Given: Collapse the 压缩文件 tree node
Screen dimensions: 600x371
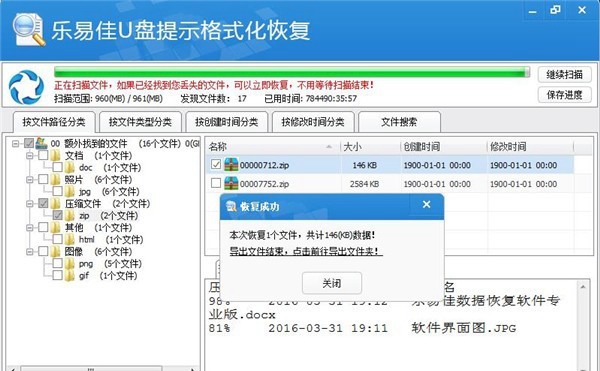Looking at the screenshot, I should pos(29,203).
